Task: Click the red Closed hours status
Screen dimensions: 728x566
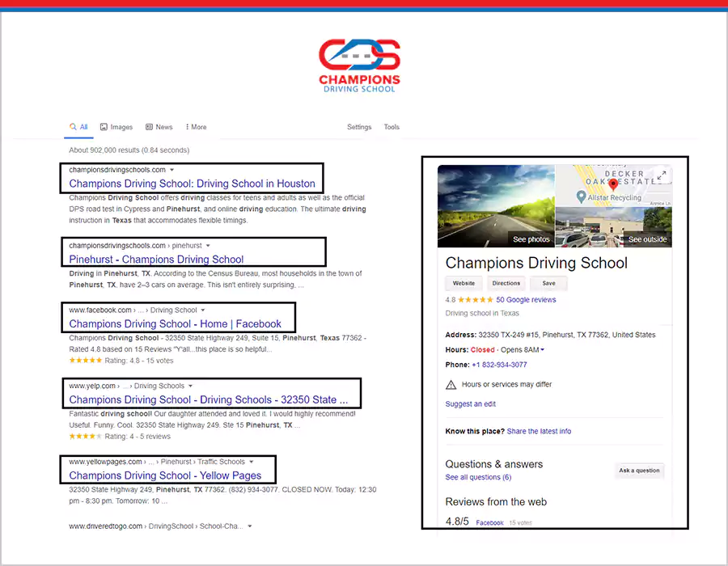Action: click(482, 350)
